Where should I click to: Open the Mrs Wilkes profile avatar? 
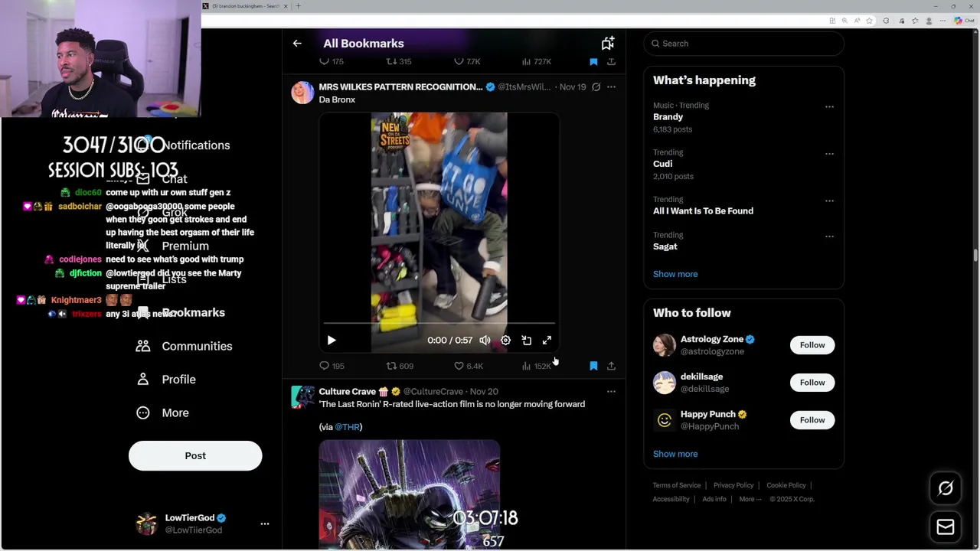[302, 93]
